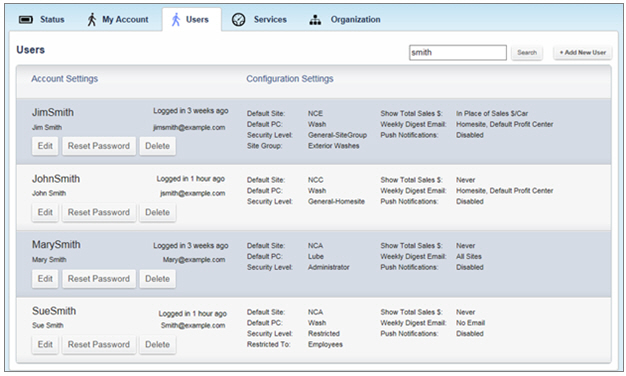Reset password for SueSmith

99,344
